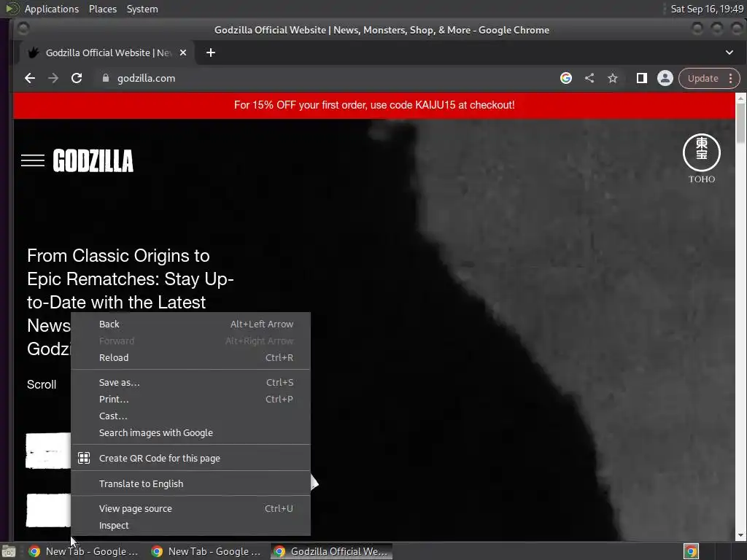Choose Translate to English
The image size is (747, 560).
[x=190, y=483]
